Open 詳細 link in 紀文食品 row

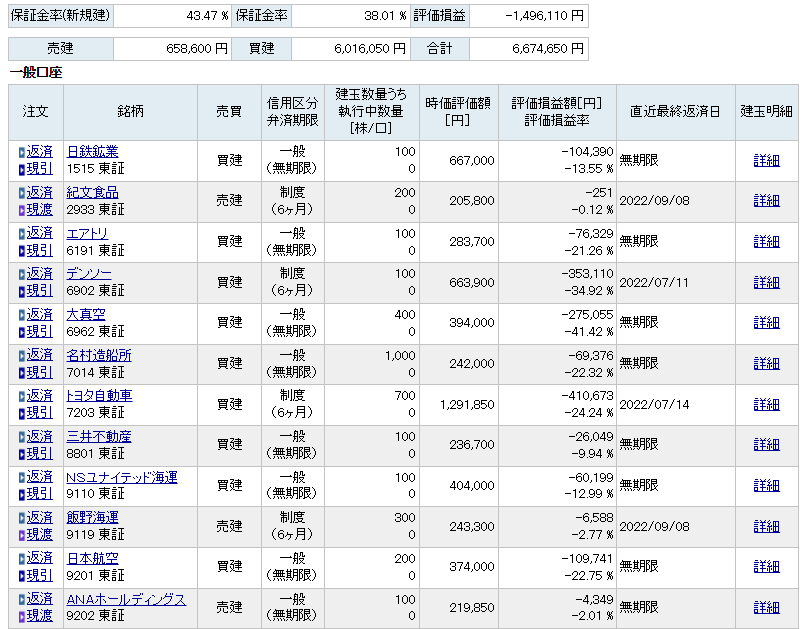(766, 200)
